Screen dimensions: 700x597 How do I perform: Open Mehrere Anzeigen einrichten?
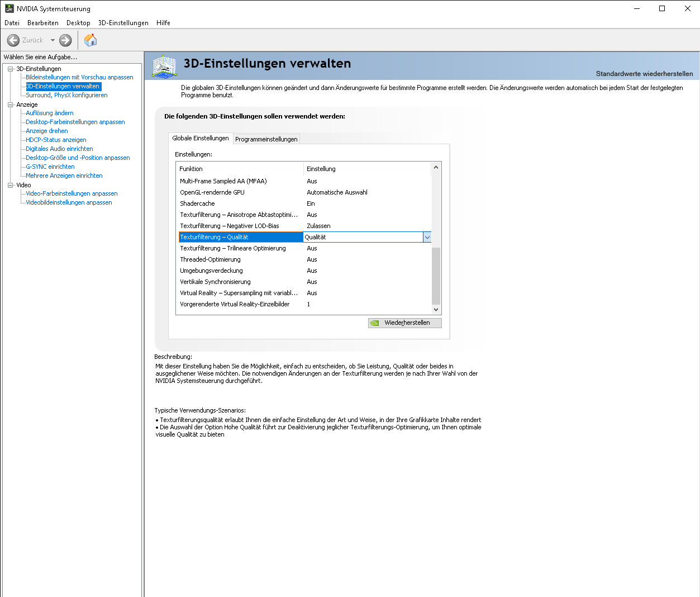click(x=64, y=176)
